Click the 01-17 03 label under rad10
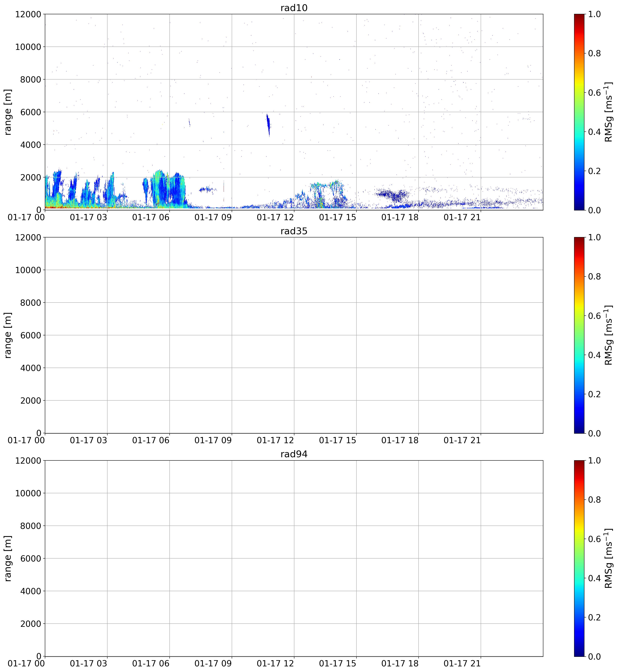618x672 pixels. [x=89, y=217]
